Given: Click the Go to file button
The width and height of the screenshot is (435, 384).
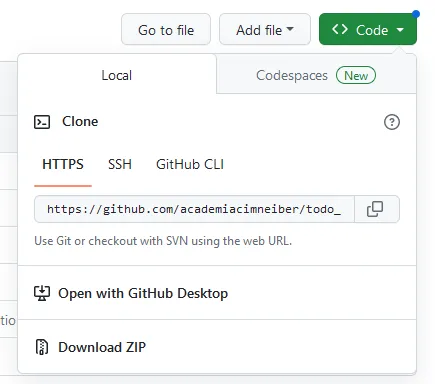Looking at the screenshot, I should pos(166,29).
